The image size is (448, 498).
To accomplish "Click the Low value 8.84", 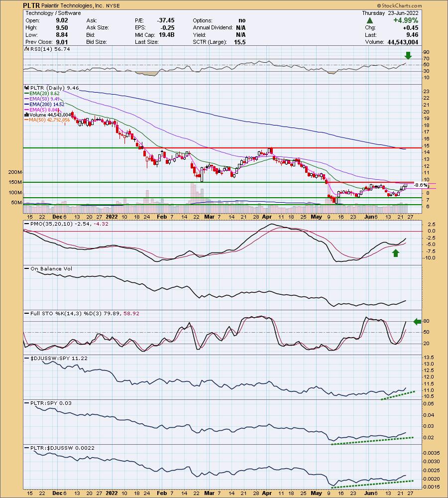I will click(x=62, y=35).
